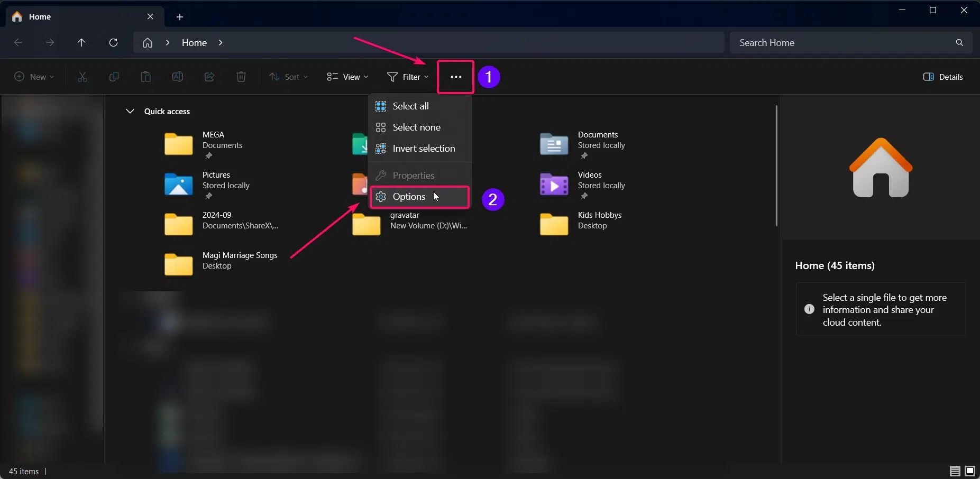
Task: Refresh the current Home view
Action: point(113,42)
